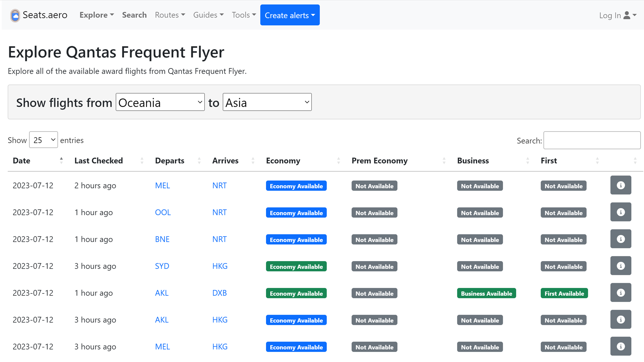Click First Not Available in BNE row
The width and height of the screenshot is (644, 362).
[x=563, y=240]
